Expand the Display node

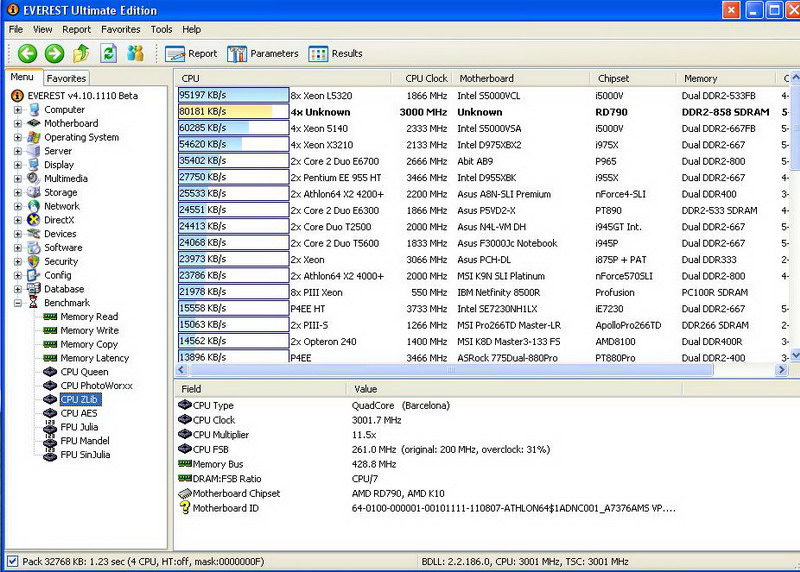click(18, 165)
